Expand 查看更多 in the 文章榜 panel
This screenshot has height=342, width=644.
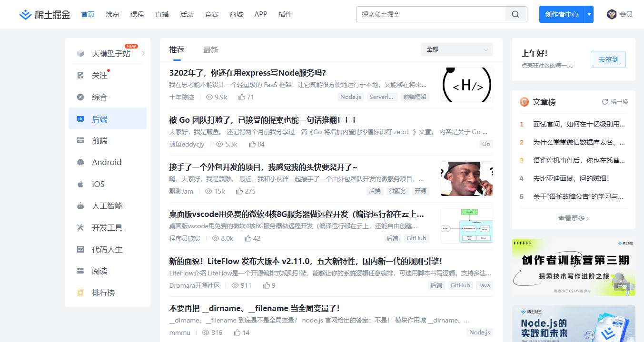pos(574,218)
